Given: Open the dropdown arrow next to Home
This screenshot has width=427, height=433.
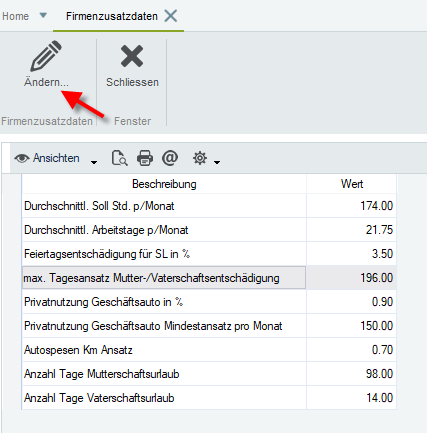Looking at the screenshot, I should [43, 15].
